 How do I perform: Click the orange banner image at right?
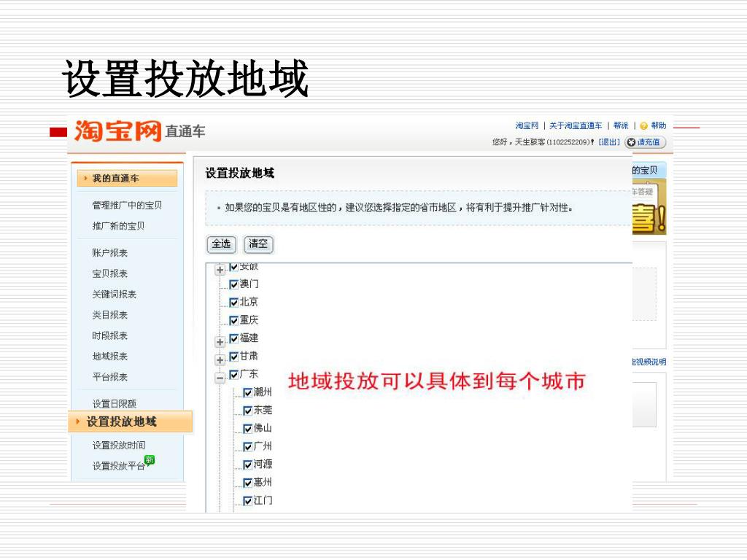[649, 208]
